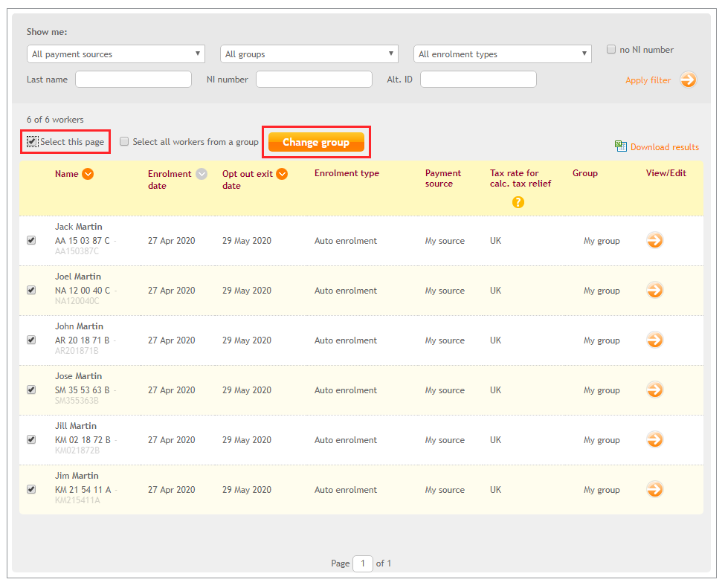Click the name Jack Martin
725x588 pixels.
(x=79, y=227)
